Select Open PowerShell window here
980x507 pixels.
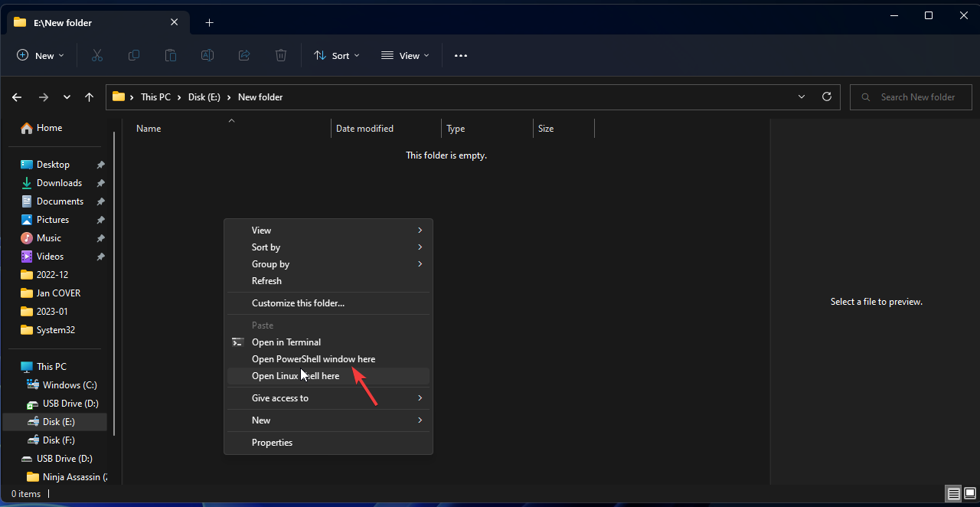[x=313, y=359]
